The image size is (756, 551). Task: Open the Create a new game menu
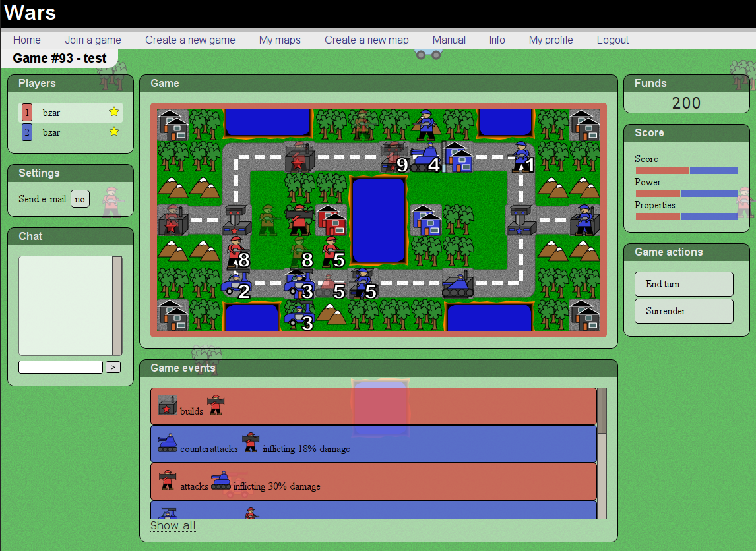190,40
